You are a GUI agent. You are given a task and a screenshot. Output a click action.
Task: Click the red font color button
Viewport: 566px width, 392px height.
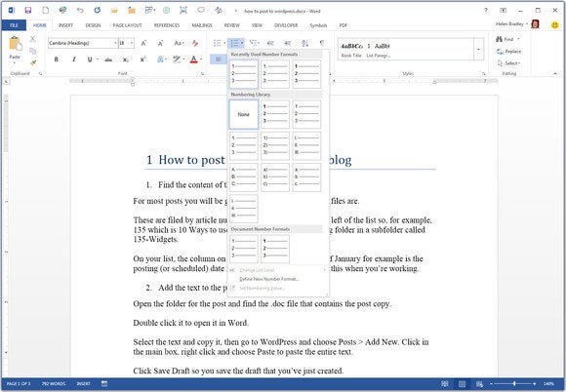click(194, 59)
